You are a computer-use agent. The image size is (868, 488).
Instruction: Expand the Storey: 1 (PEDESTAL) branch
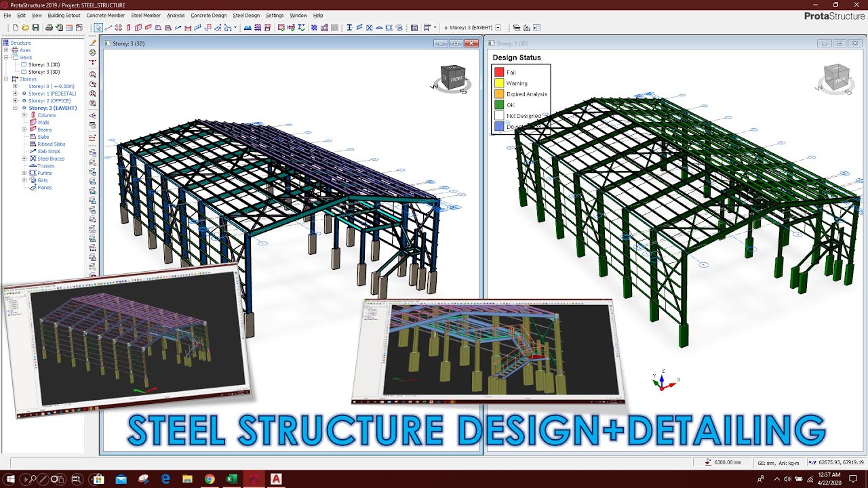point(16,94)
